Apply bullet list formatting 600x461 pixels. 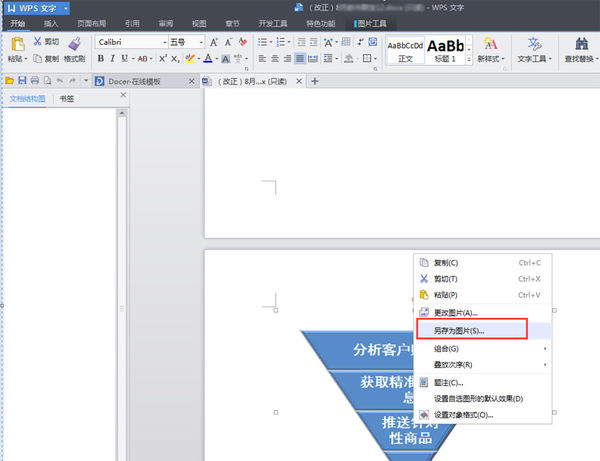(262, 42)
